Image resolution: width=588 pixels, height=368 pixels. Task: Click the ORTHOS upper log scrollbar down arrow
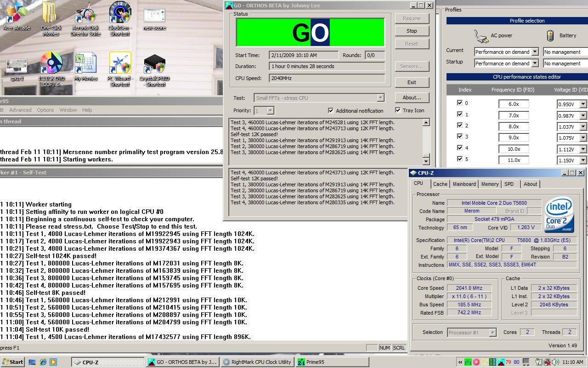[x=426, y=161]
